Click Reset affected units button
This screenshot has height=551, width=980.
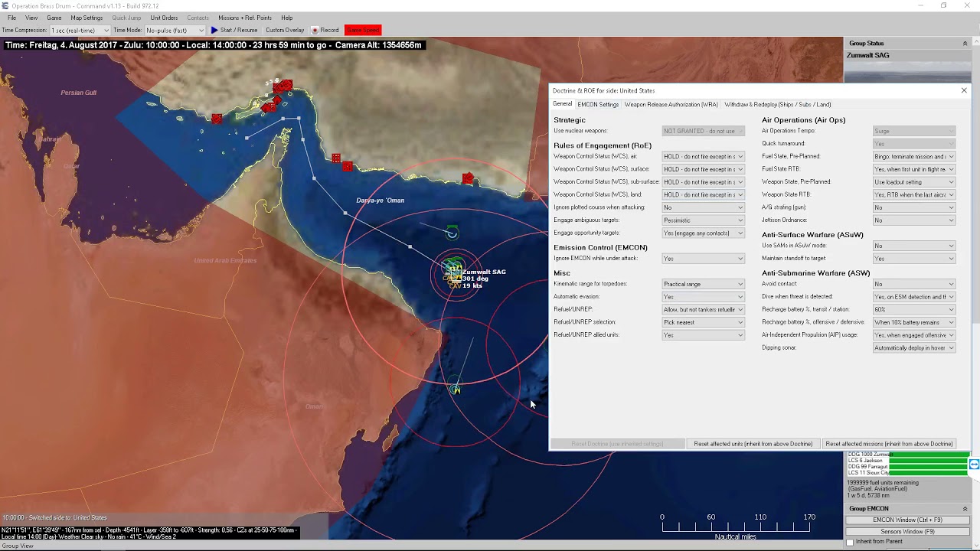[x=753, y=444]
